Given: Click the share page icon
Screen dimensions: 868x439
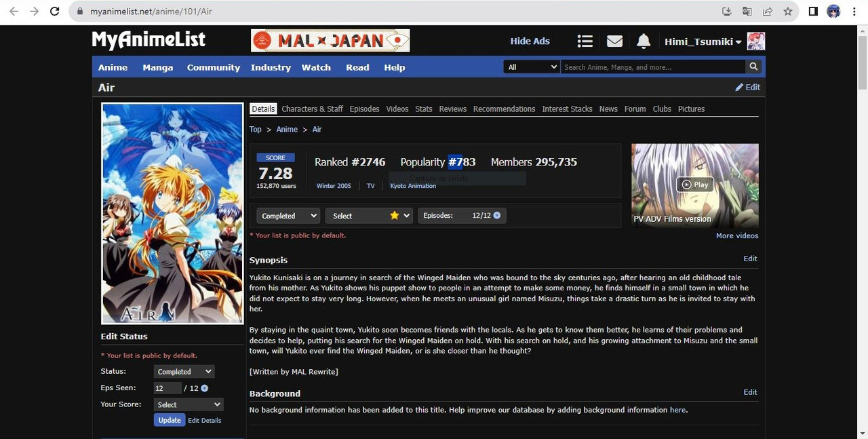Looking at the screenshot, I should [x=767, y=12].
